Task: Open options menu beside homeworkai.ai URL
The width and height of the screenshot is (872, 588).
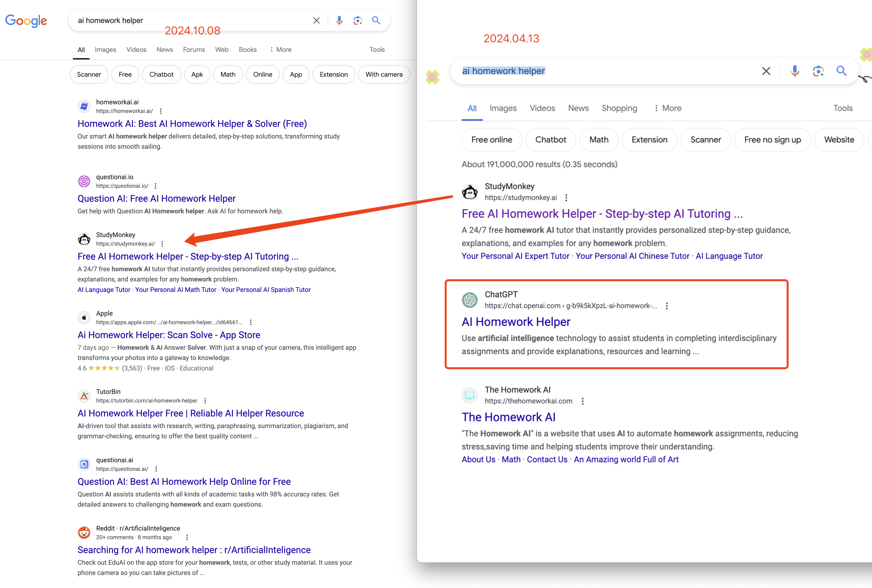Action: [x=161, y=111]
